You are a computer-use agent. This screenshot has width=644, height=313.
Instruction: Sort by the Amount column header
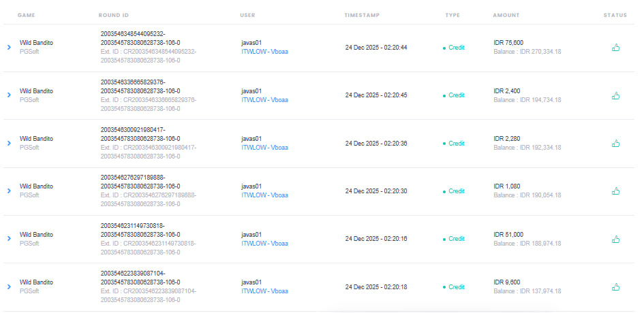[x=506, y=15]
